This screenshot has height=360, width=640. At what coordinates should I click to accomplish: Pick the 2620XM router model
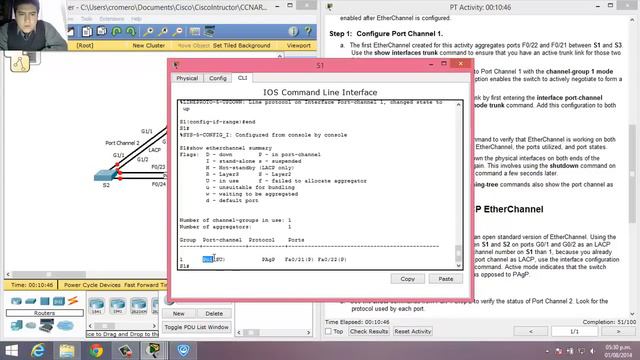[138, 306]
